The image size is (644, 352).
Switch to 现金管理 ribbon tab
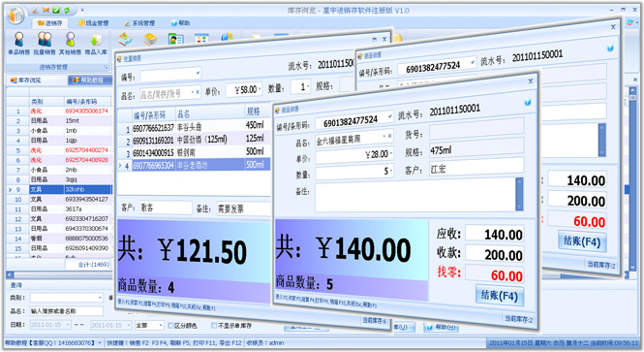94,23
